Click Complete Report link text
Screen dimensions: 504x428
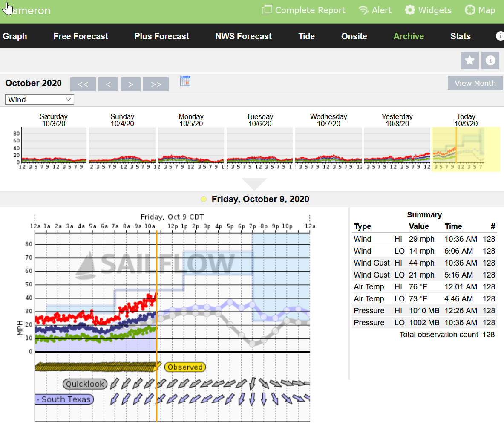tap(310, 10)
